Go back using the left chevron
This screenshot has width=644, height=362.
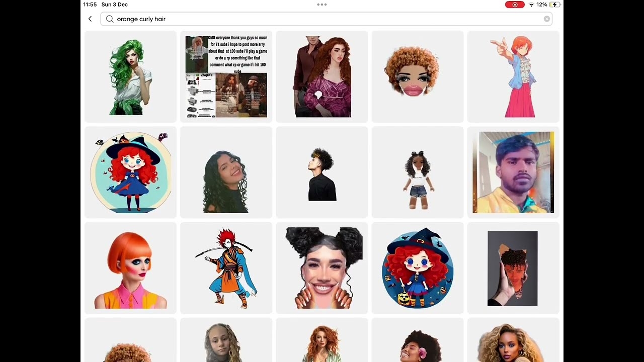(90, 19)
